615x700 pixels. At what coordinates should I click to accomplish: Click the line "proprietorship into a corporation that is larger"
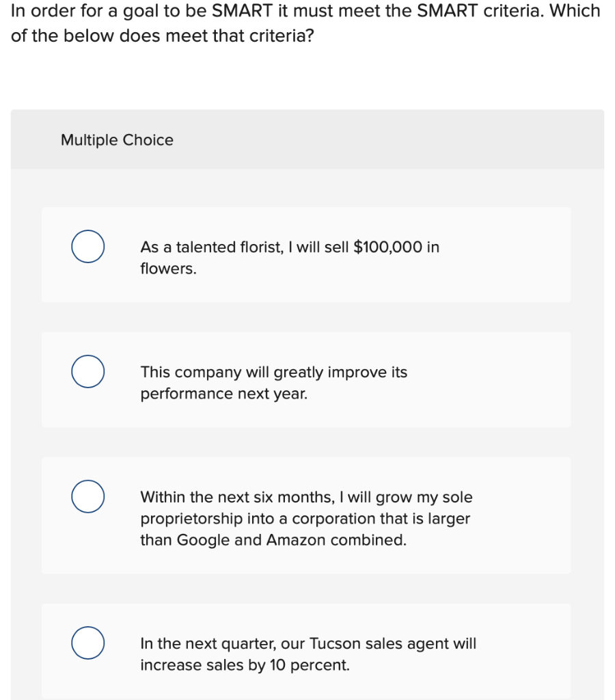[305, 519]
